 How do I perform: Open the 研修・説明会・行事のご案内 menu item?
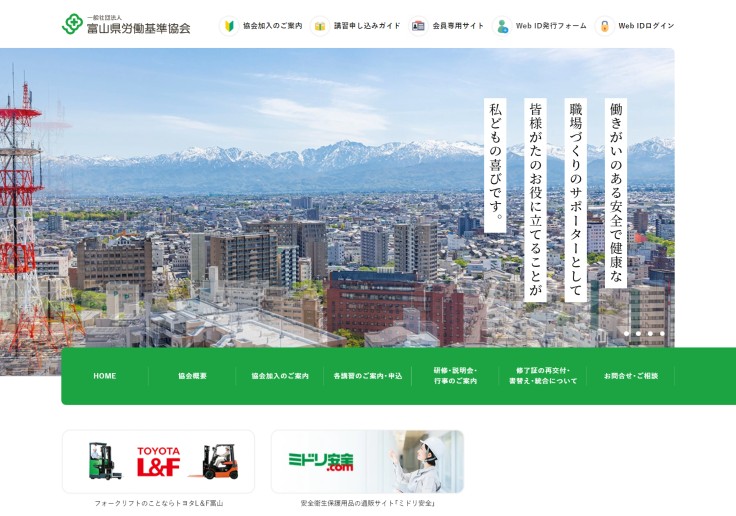pos(455,376)
